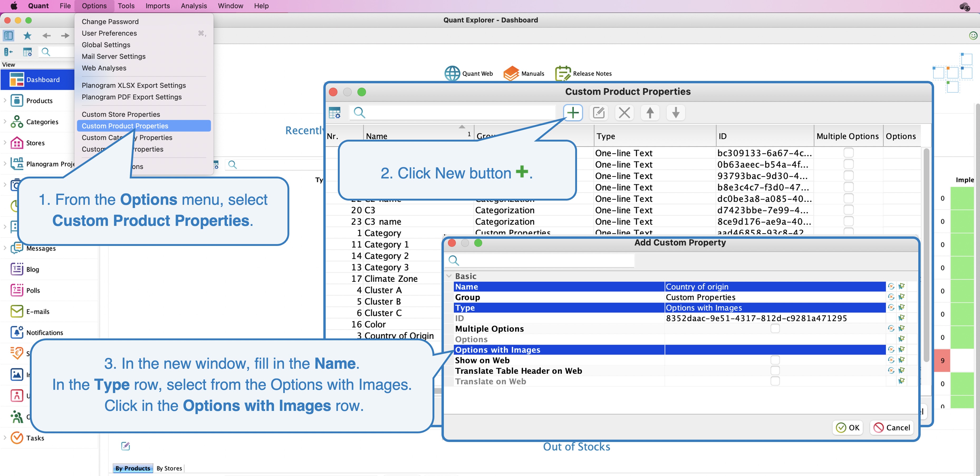Open the E-mails sidebar item

38,311
